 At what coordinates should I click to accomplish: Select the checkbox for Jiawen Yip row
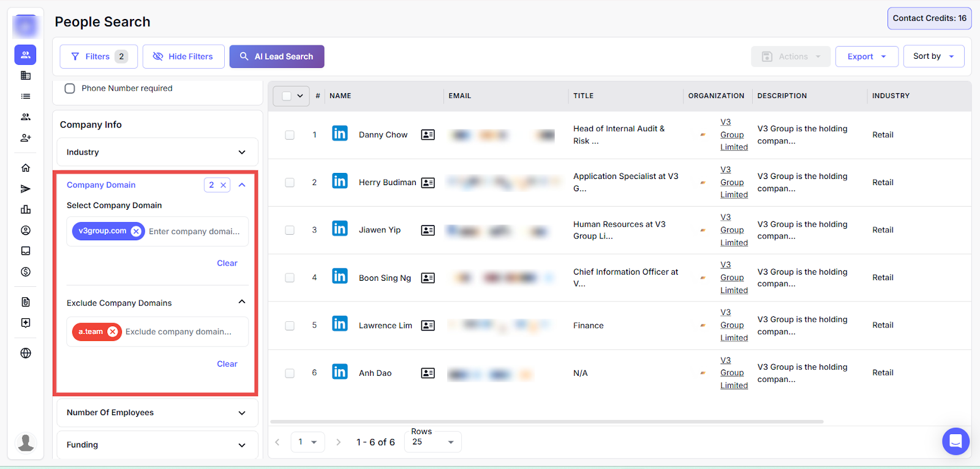290,231
